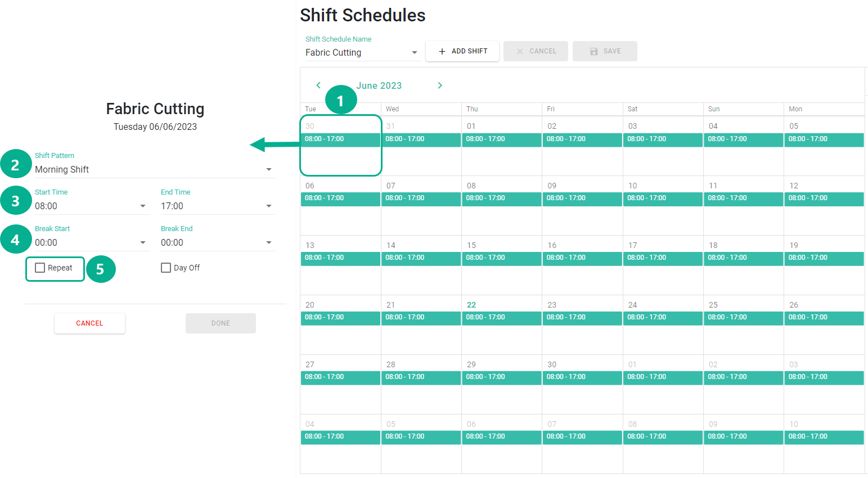The image size is (868, 478).
Task: Check the Day Off checkbox
Action: click(166, 268)
